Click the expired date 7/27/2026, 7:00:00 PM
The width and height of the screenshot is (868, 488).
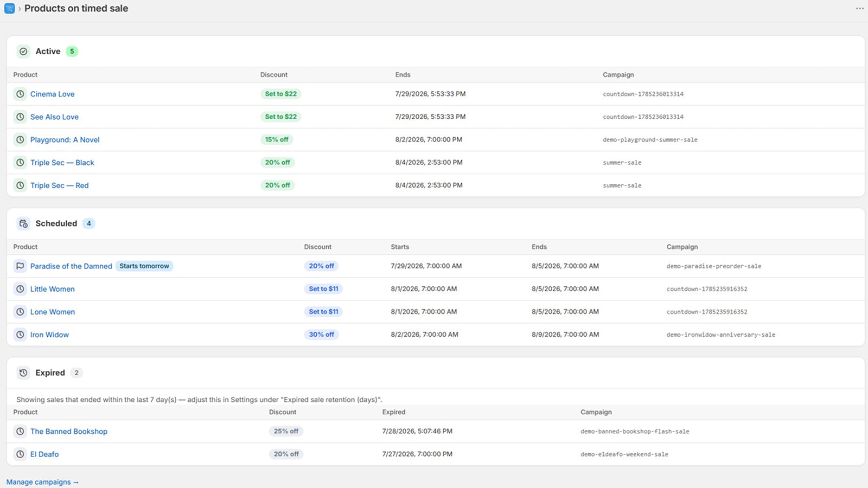417,454
